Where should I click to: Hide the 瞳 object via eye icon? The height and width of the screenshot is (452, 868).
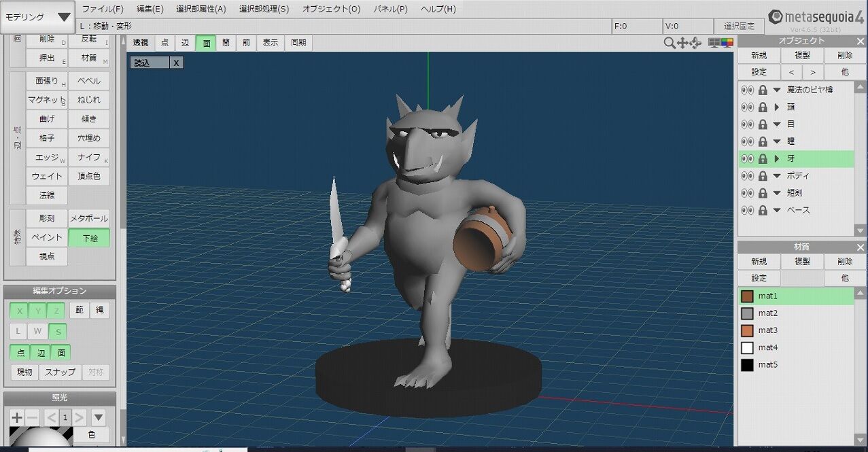click(747, 141)
